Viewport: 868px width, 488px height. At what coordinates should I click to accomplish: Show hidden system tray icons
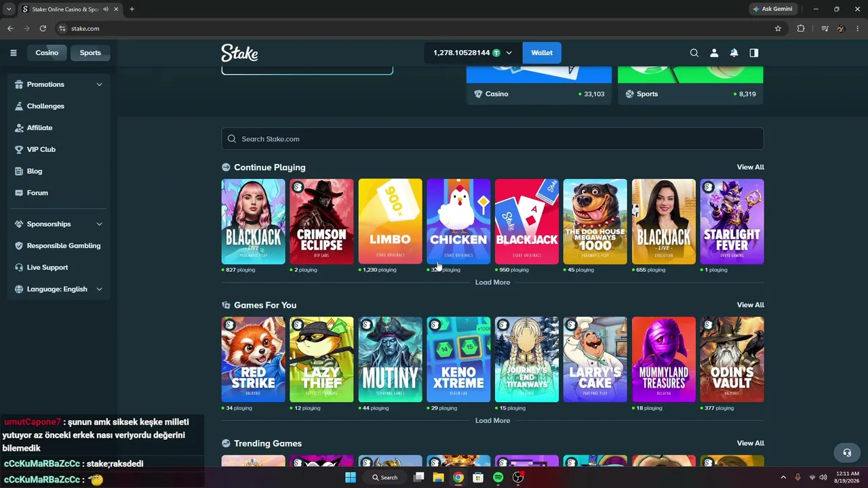783,477
